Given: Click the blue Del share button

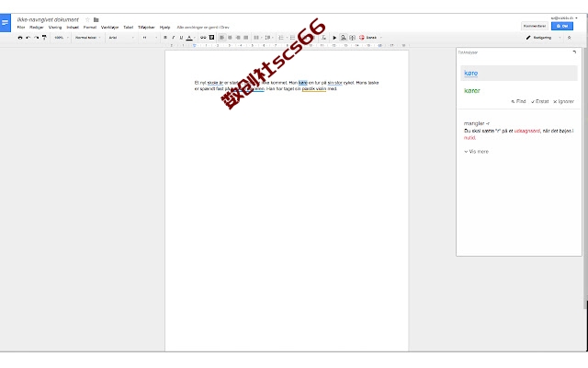Looking at the screenshot, I should 562,26.
